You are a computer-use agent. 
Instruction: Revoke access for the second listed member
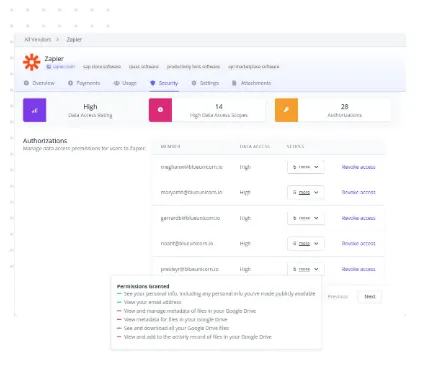[358, 192]
